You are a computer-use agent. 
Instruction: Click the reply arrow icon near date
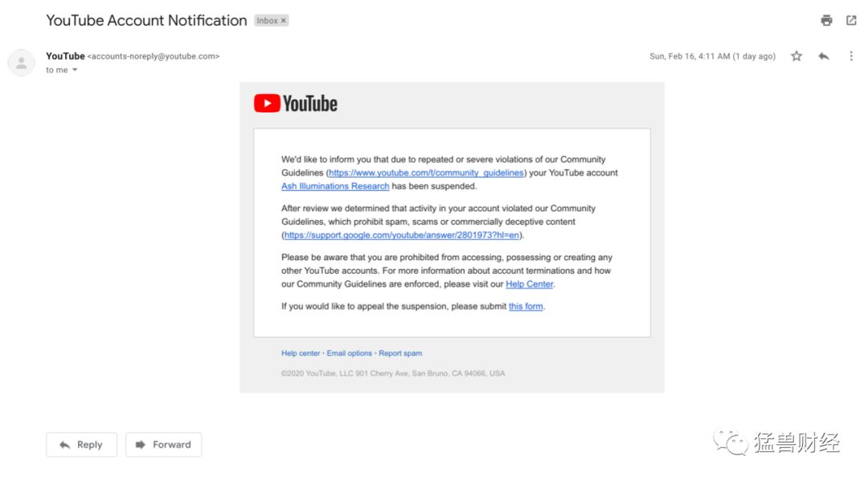coord(824,56)
